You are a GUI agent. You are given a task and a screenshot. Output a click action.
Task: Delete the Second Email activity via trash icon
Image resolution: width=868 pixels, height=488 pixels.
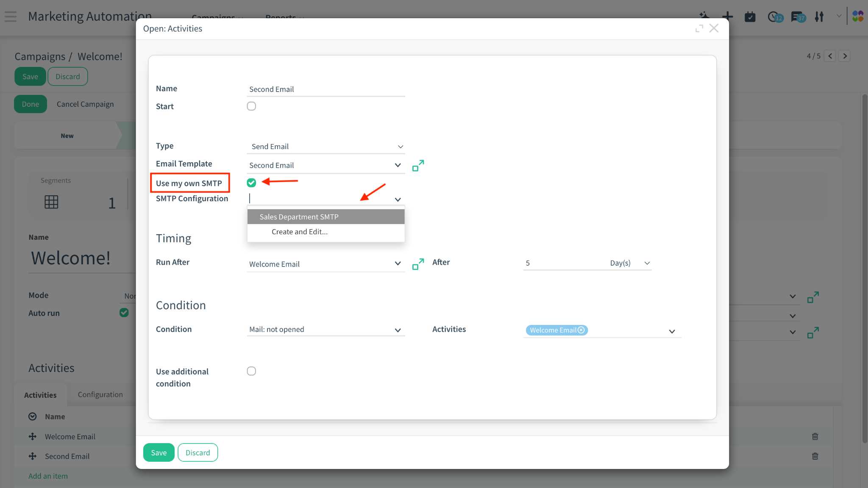815,456
